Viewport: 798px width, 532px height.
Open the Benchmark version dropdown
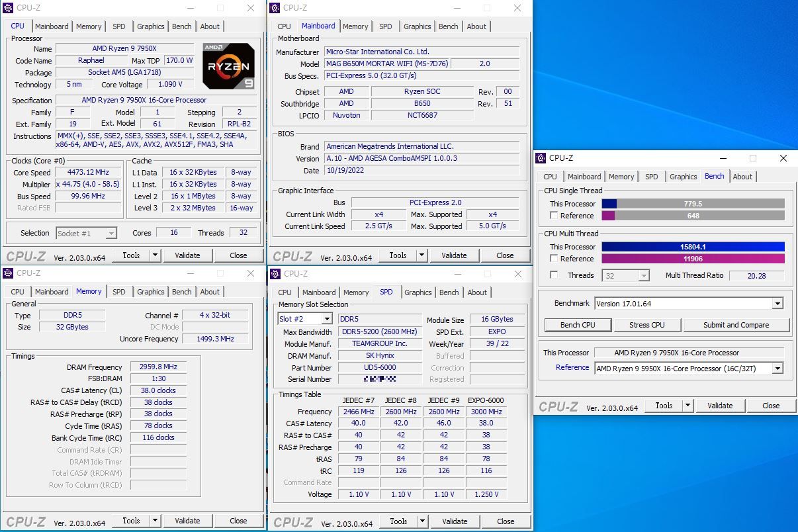[x=688, y=304]
